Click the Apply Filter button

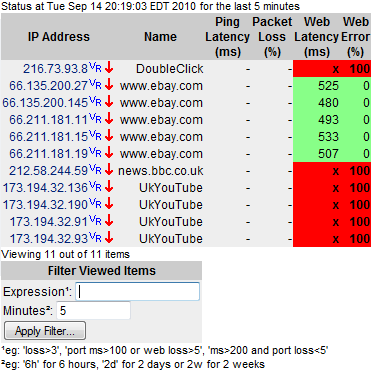click(x=45, y=331)
